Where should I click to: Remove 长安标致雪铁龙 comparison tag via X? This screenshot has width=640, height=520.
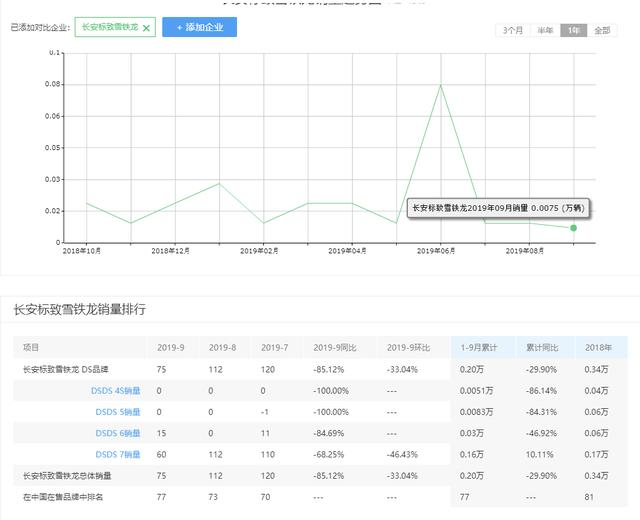coord(146,28)
